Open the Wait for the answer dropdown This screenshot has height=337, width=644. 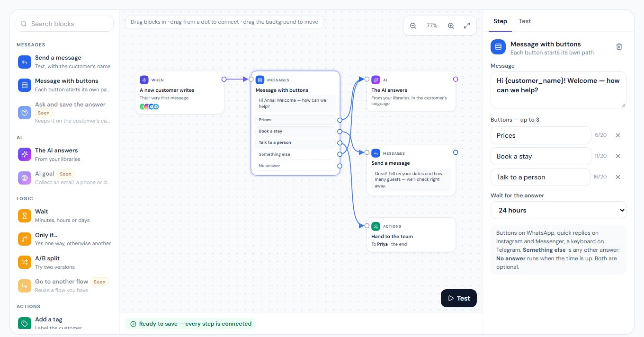click(x=558, y=210)
